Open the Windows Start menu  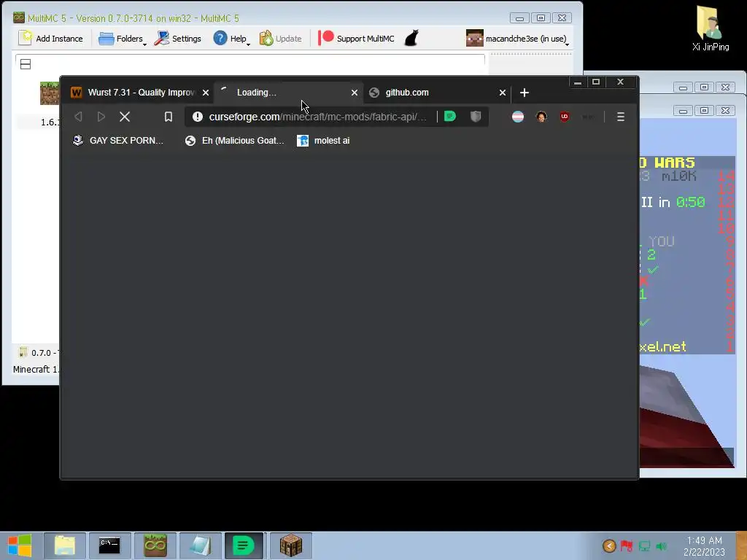20,545
